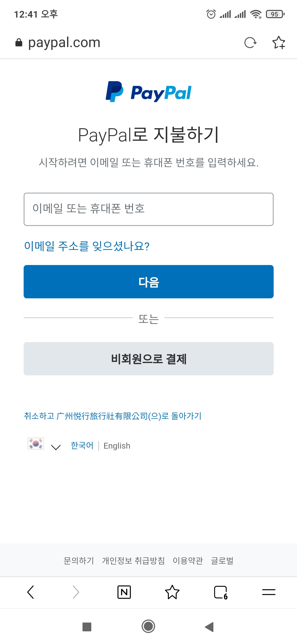This screenshot has width=297, height=644.
Task: Tap the page reload icon
Action: click(x=250, y=43)
